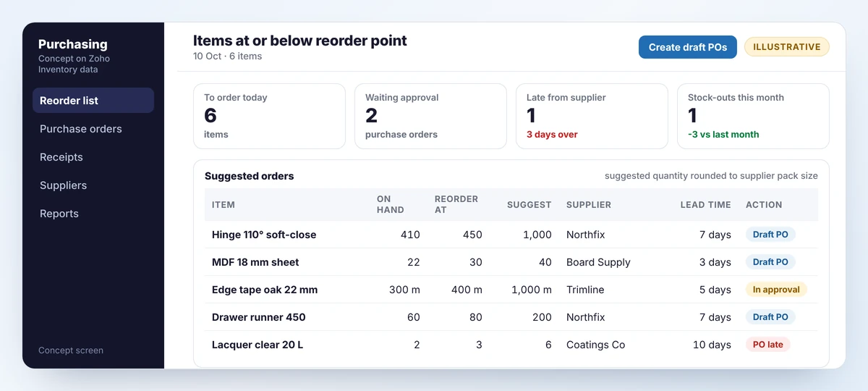Click the ITEM column header
Image resolution: width=868 pixels, height=391 pixels.
tap(224, 205)
